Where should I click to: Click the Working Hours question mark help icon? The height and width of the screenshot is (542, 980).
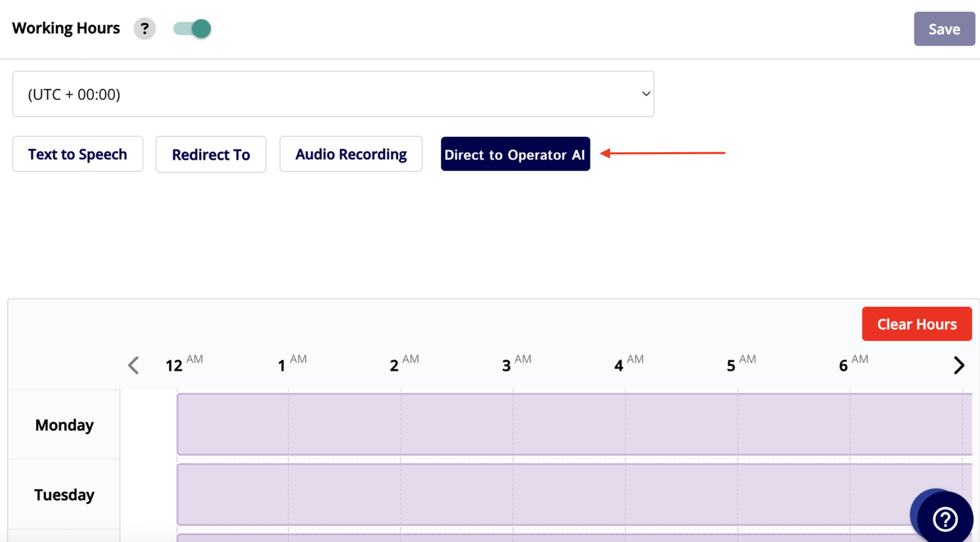pyautogui.click(x=145, y=29)
